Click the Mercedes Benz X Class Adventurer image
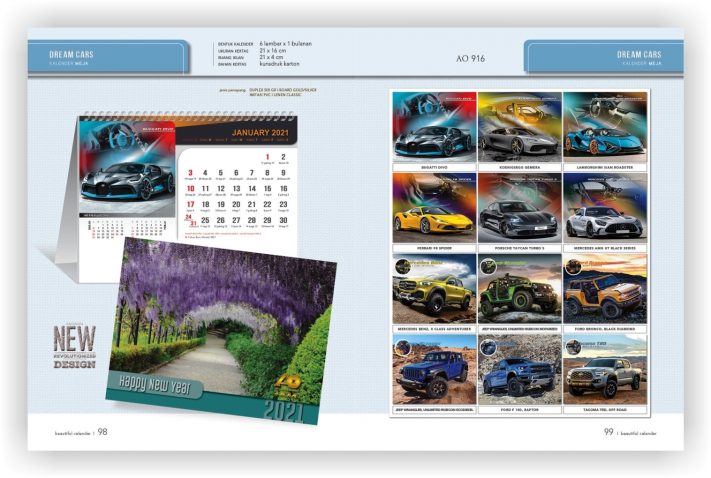 click(434, 288)
